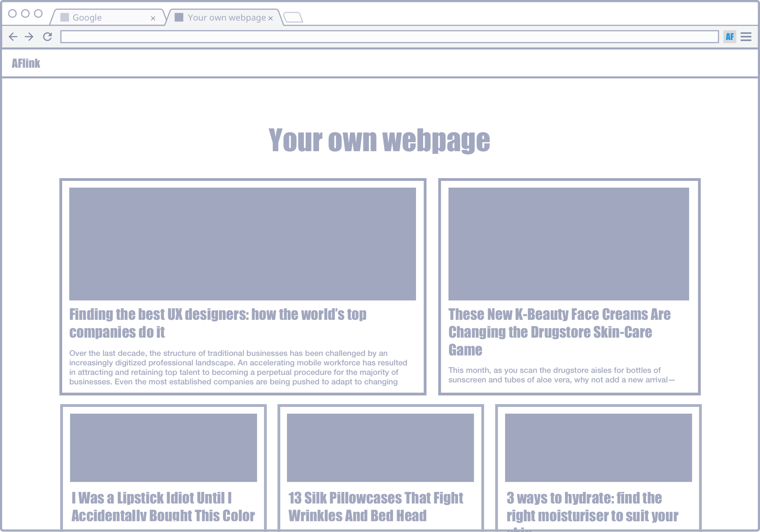Click the Google tab favicon
Viewport: 760px width, 532px height.
pyautogui.click(x=65, y=17)
